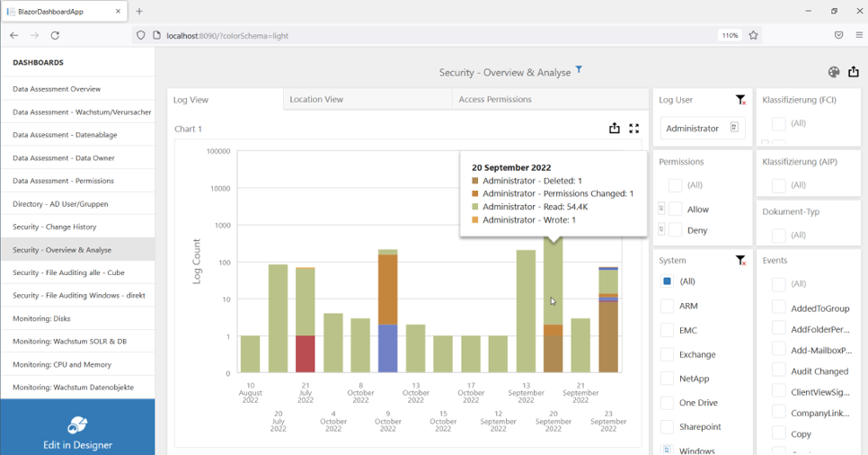
Task: Maximize Chart 1 with the fullscreen icon
Action: click(633, 129)
